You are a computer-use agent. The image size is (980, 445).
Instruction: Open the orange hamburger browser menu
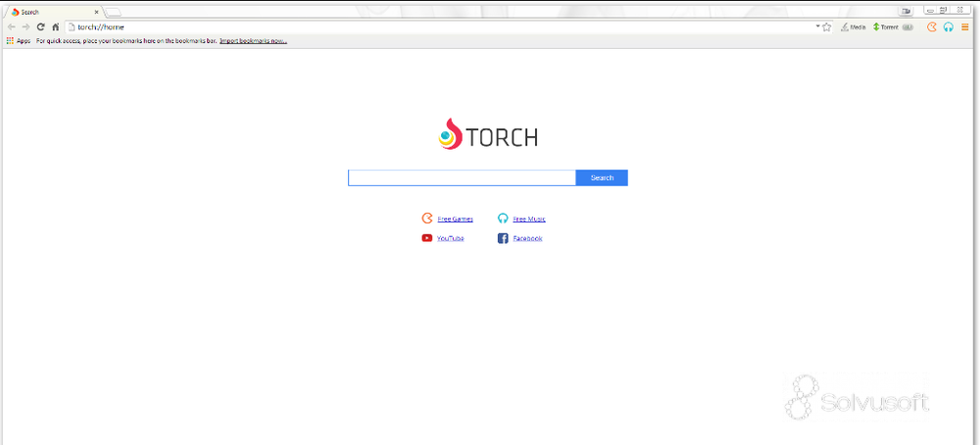tap(965, 26)
